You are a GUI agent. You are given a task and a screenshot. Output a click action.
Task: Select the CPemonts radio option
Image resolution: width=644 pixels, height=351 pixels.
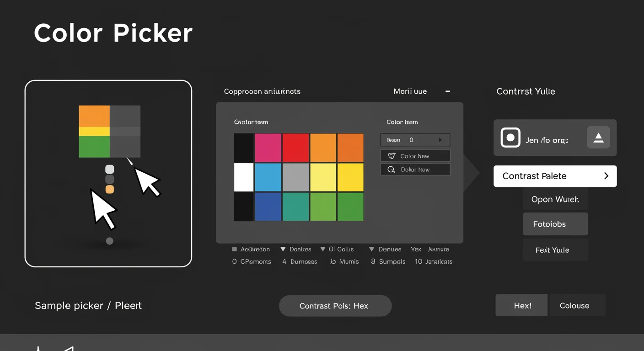tap(235, 262)
